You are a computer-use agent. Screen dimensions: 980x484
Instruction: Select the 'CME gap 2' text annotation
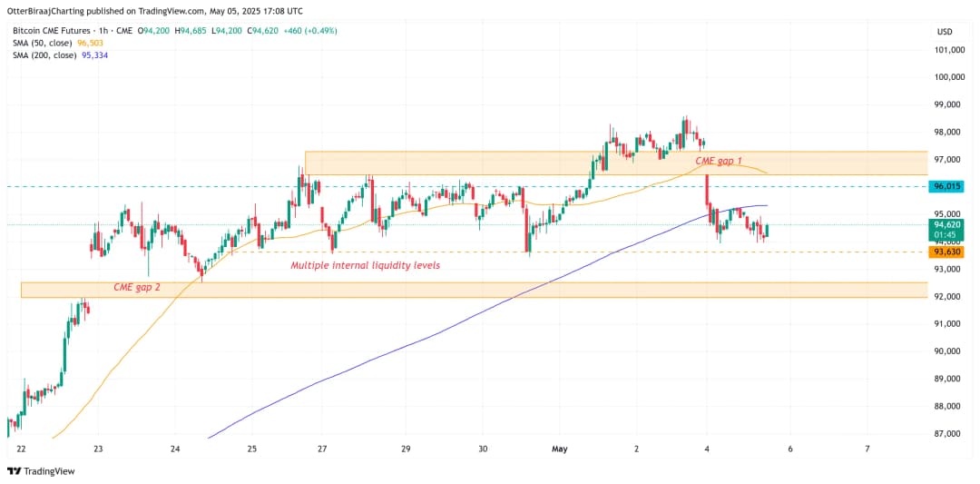pyautogui.click(x=136, y=287)
